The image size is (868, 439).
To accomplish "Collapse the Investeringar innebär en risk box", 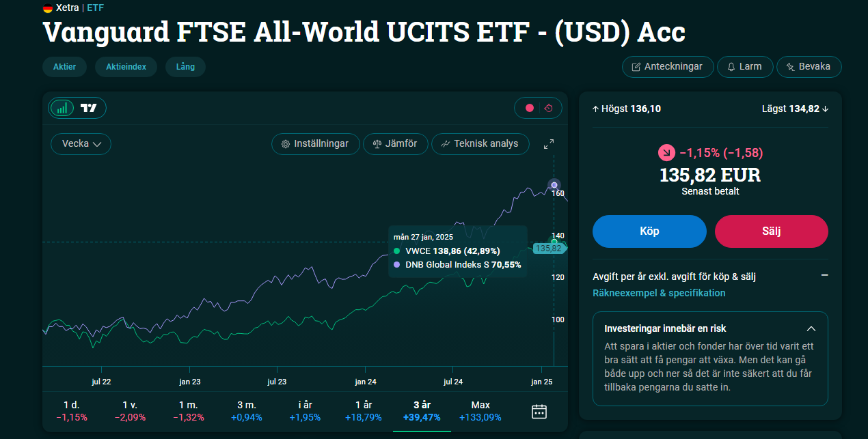I will pyautogui.click(x=811, y=328).
